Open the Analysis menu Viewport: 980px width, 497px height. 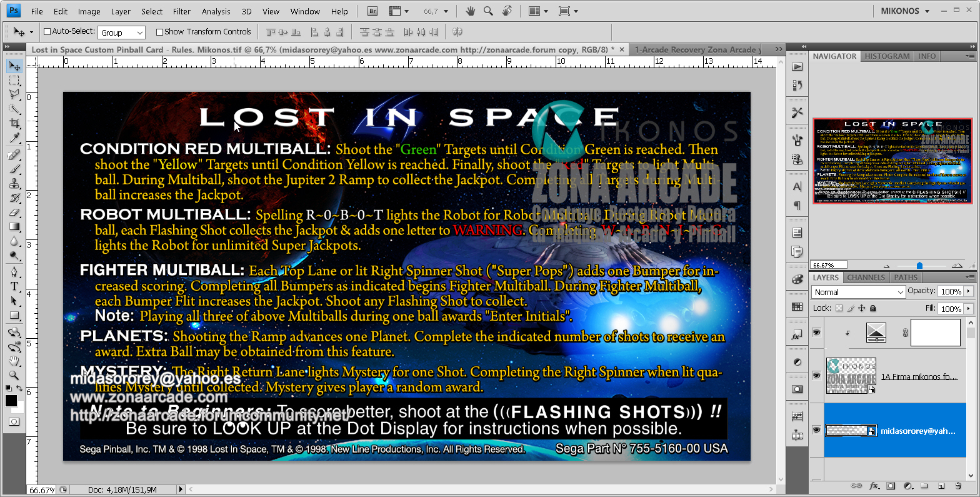(216, 11)
